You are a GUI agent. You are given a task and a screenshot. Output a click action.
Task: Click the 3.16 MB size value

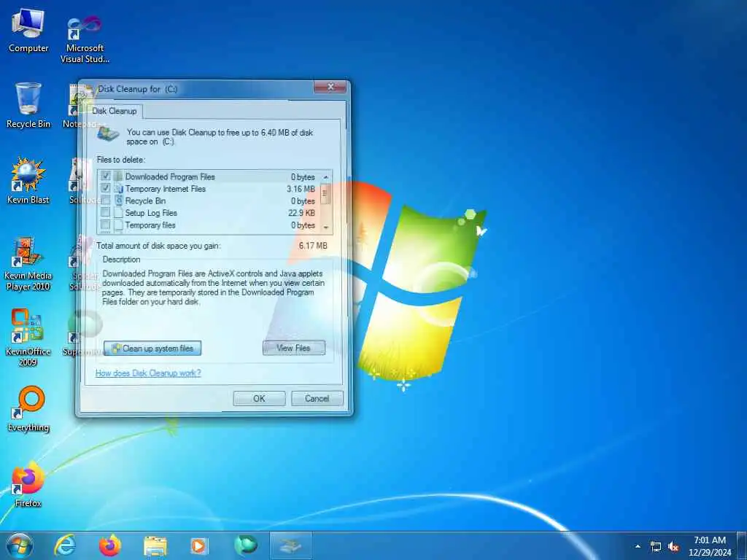[301, 189]
